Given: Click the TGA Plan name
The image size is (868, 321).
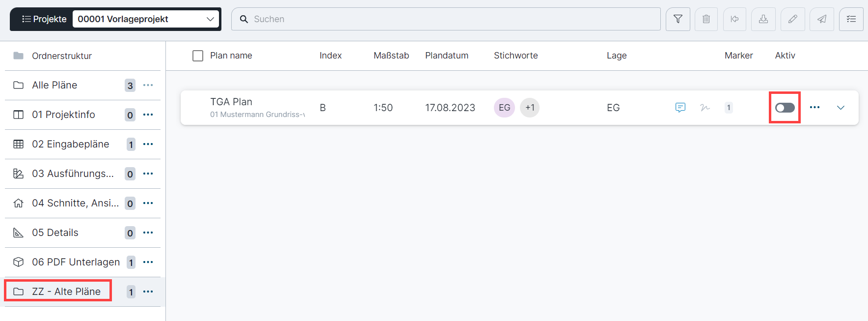Looking at the screenshot, I should [x=231, y=102].
